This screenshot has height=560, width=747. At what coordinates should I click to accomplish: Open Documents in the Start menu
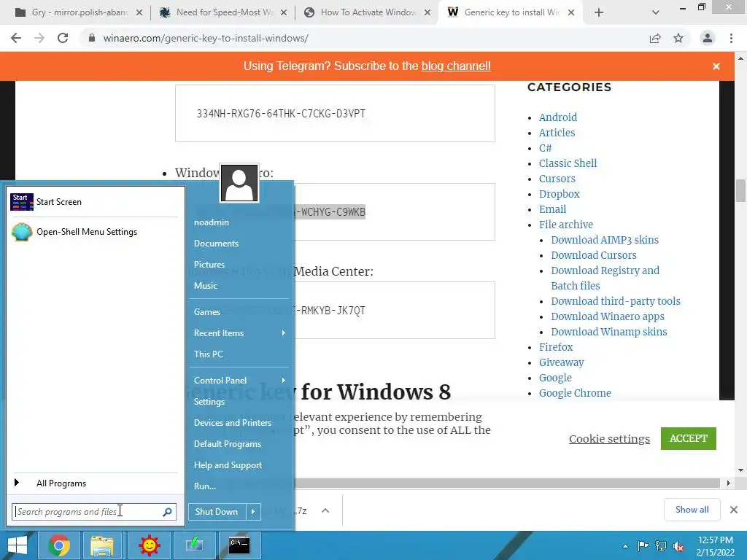point(216,244)
